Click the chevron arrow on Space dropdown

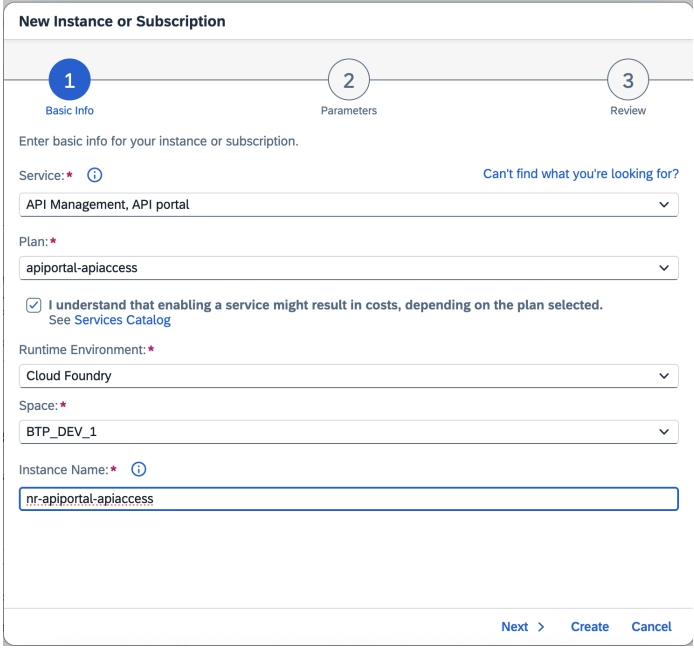pos(663,431)
